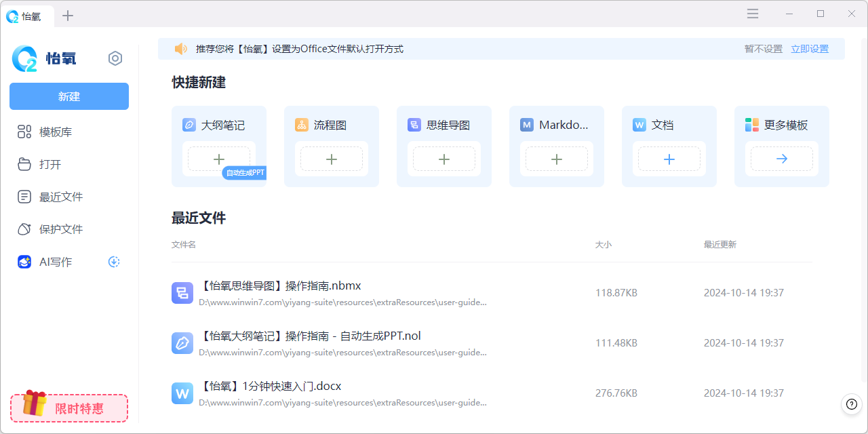Click the 模板库 grid icon
The image size is (868, 434).
pos(24,132)
